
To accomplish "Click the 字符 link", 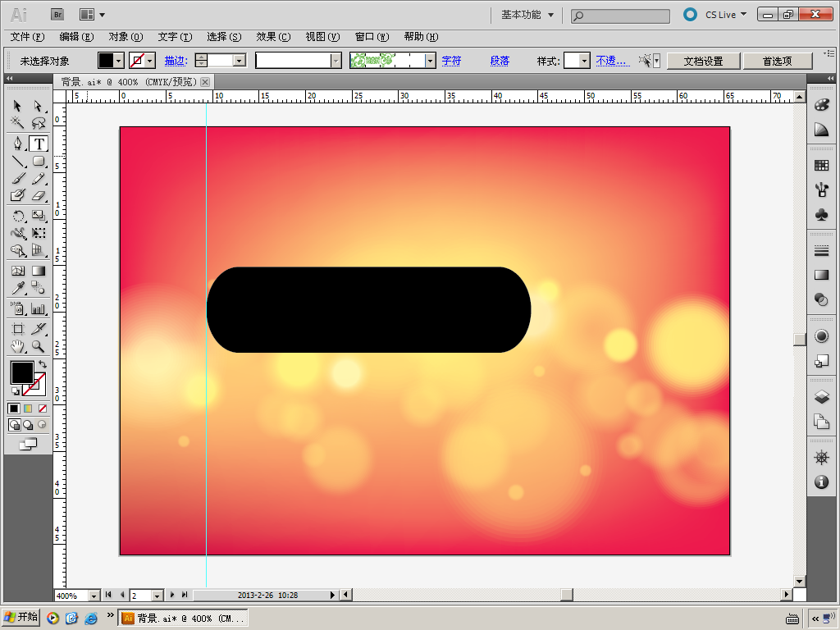I will pyautogui.click(x=451, y=61).
